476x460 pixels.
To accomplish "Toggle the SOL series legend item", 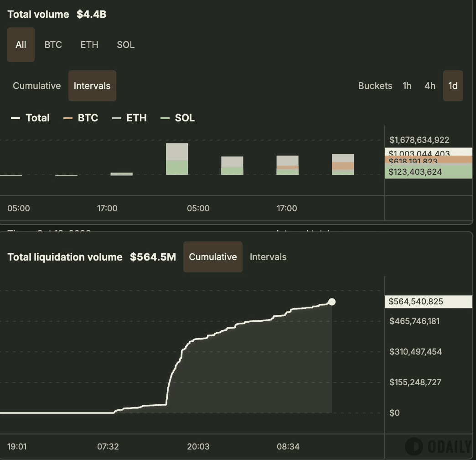I will tap(178, 118).
